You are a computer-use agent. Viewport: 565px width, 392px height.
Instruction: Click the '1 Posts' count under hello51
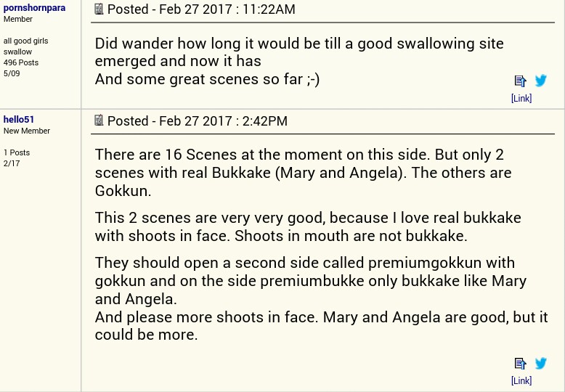17,152
